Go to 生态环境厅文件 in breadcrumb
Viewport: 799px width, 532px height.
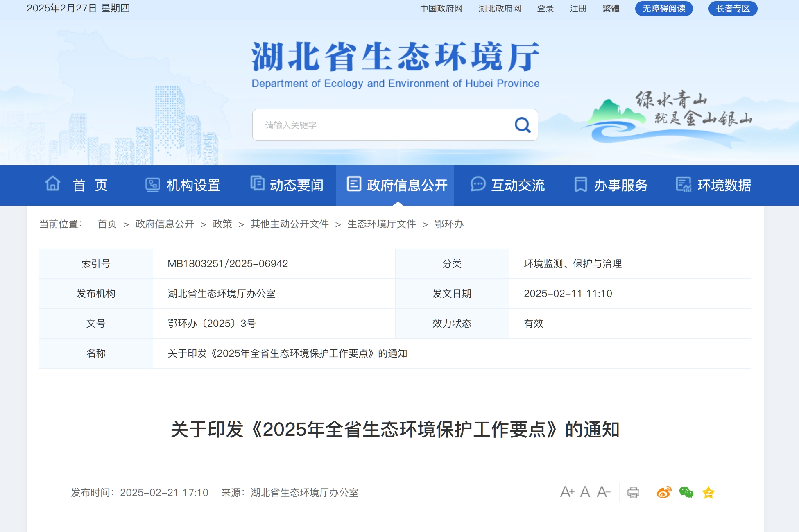tap(382, 224)
